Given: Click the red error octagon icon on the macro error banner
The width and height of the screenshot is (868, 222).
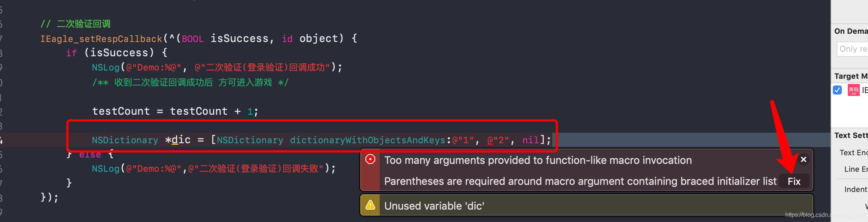Looking at the screenshot, I should [x=371, y=160].
